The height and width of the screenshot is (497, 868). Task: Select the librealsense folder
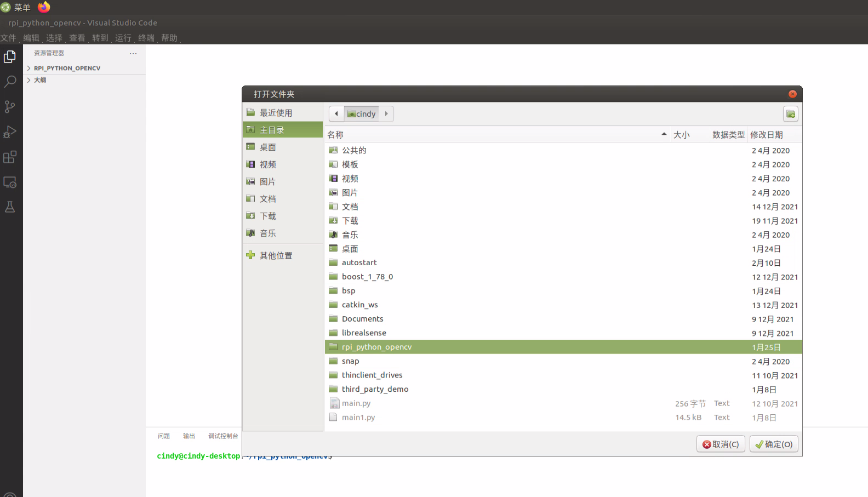[563, 333]
